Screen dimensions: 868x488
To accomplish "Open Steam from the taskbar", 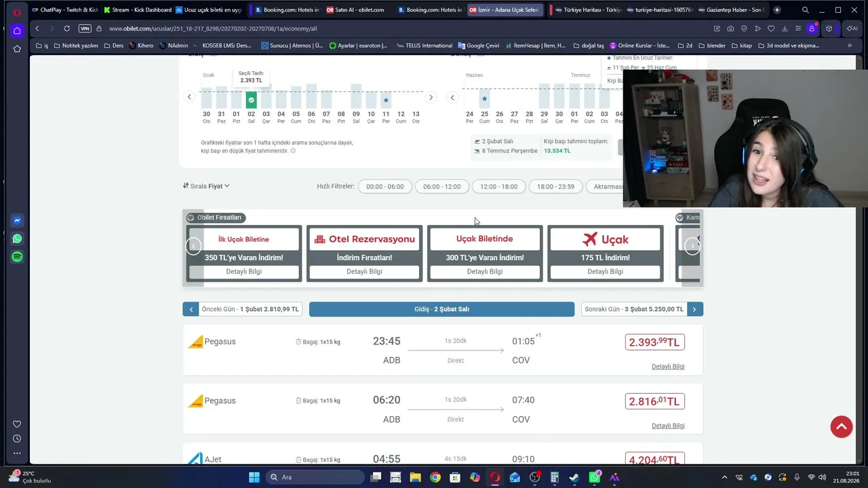I will (574, 477).
